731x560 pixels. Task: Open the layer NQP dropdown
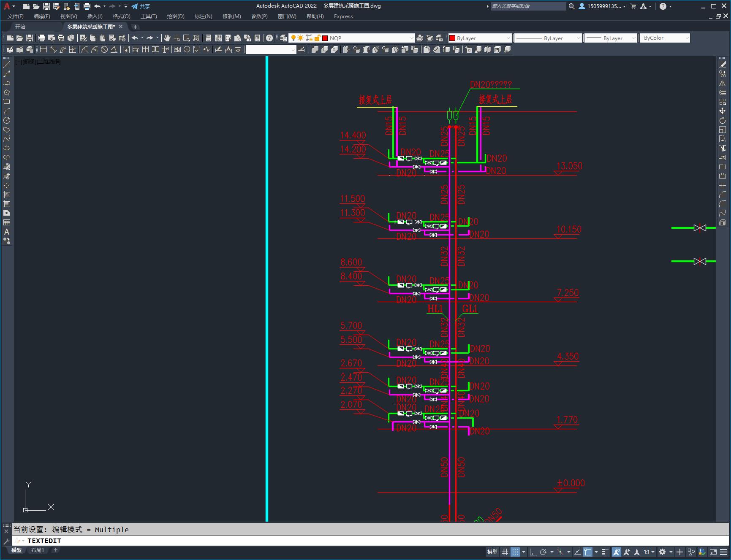click(412, 38)
